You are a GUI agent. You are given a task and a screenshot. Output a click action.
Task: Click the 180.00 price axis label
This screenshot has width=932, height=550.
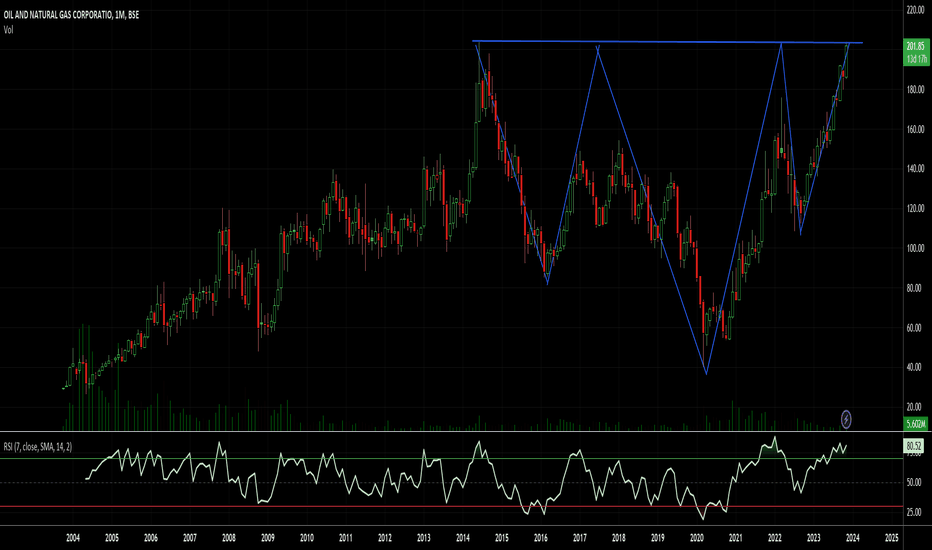(915, 90)
